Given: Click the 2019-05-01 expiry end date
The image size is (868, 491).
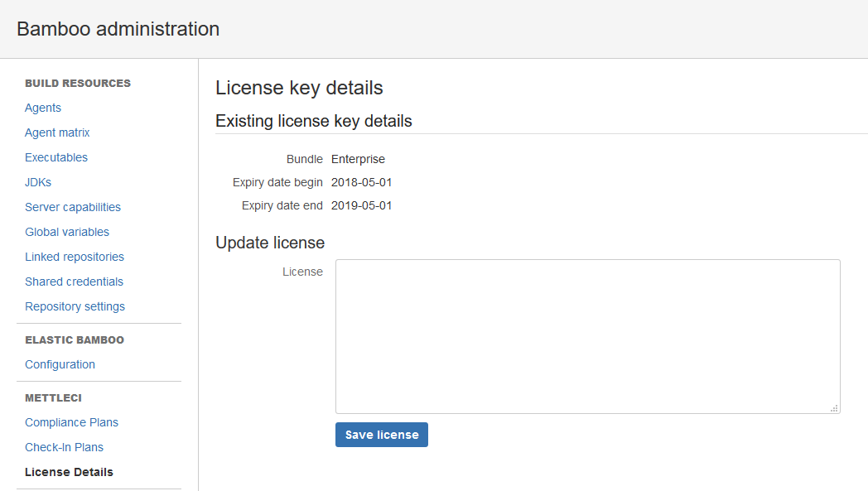Looking at the screenshot, I should pyautogui.click(x=361, y=205).
